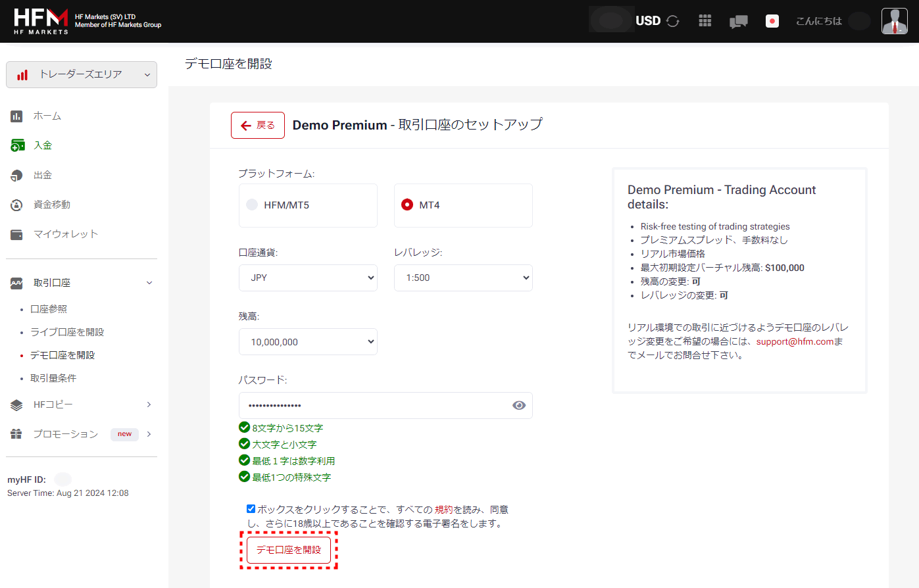Click the デモ口座を開設 submit button
The height and width of the screenshot is (588, 919).
tap(289, 550)
